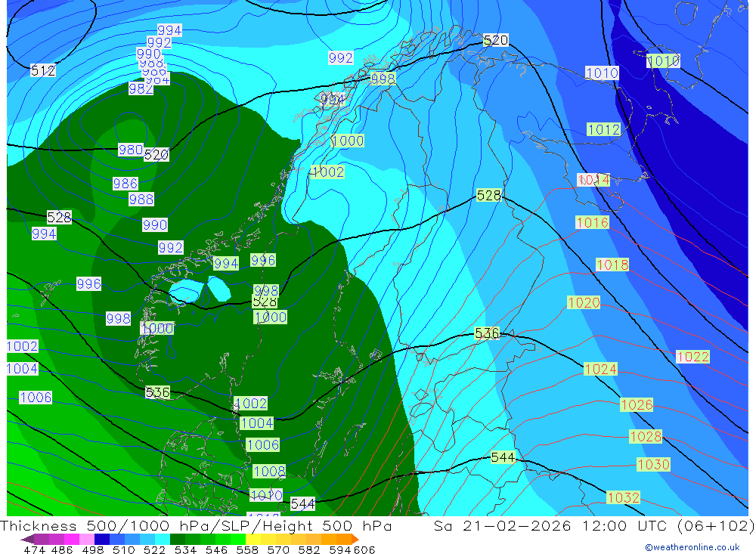Click the blue 1012 isobar label
This screenshot has height=554, width=756.
pos(603,129)
